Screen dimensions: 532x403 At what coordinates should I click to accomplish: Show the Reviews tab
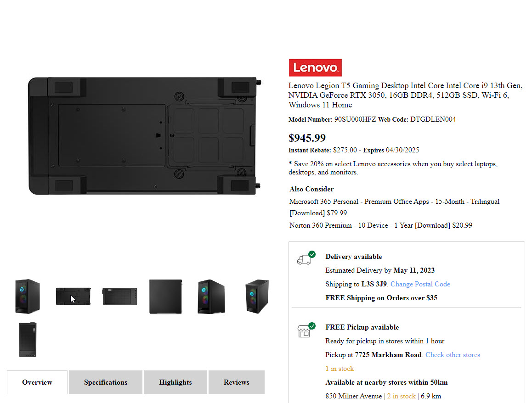tap(237, 382)
